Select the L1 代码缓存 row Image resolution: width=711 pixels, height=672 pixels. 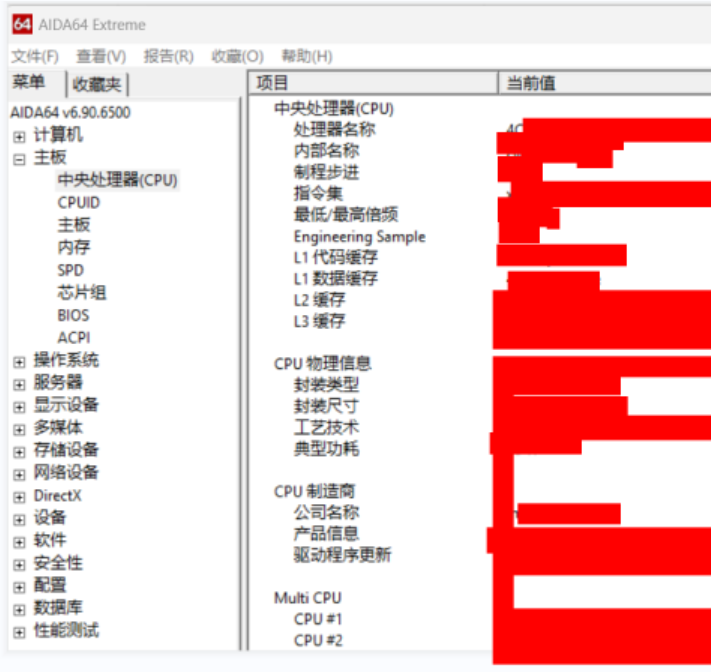pos(336,258)
